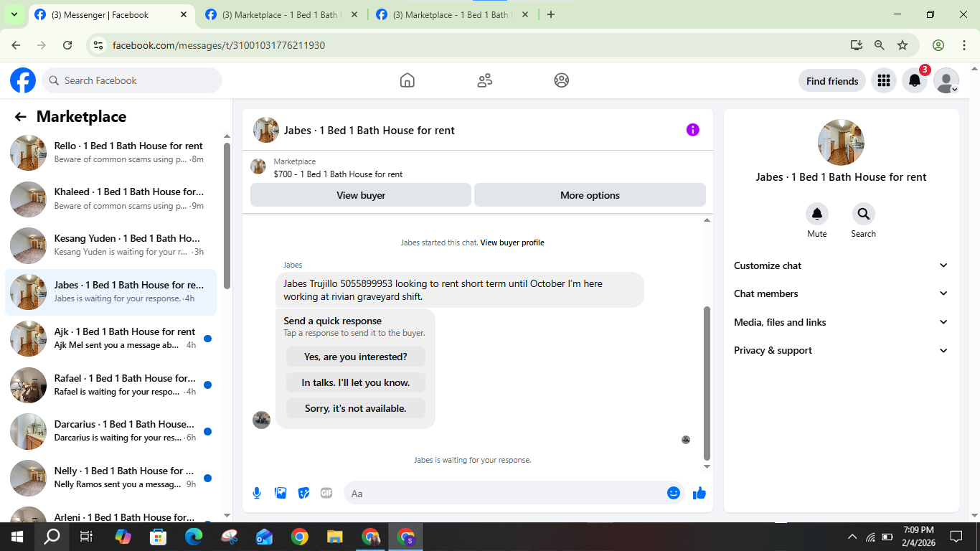980x551 pixels.
Task: Open Chrome three-dot menu
Action: tap(964, 45)
